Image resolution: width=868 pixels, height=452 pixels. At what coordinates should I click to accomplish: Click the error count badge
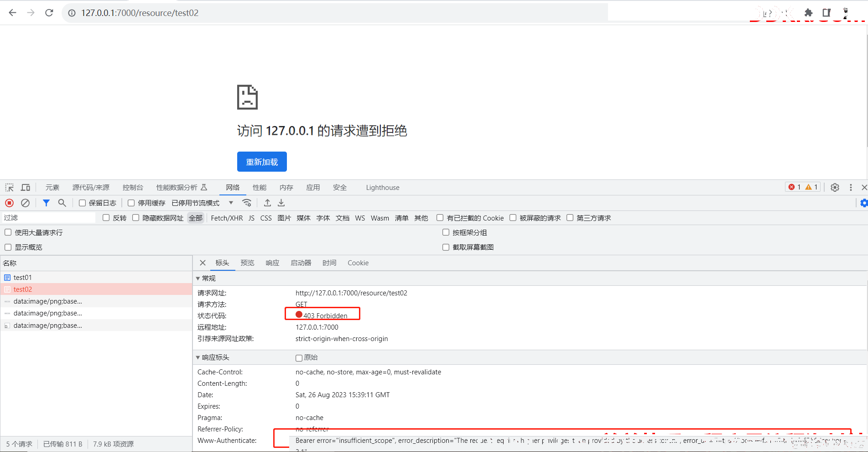pyautogui.click(x=795, y=187)
